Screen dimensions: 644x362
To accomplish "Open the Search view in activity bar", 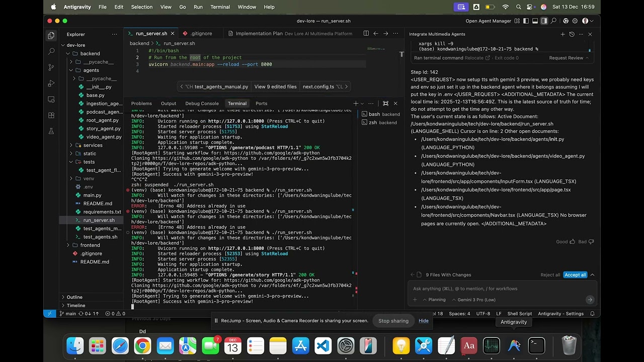I will click(51, 51).
